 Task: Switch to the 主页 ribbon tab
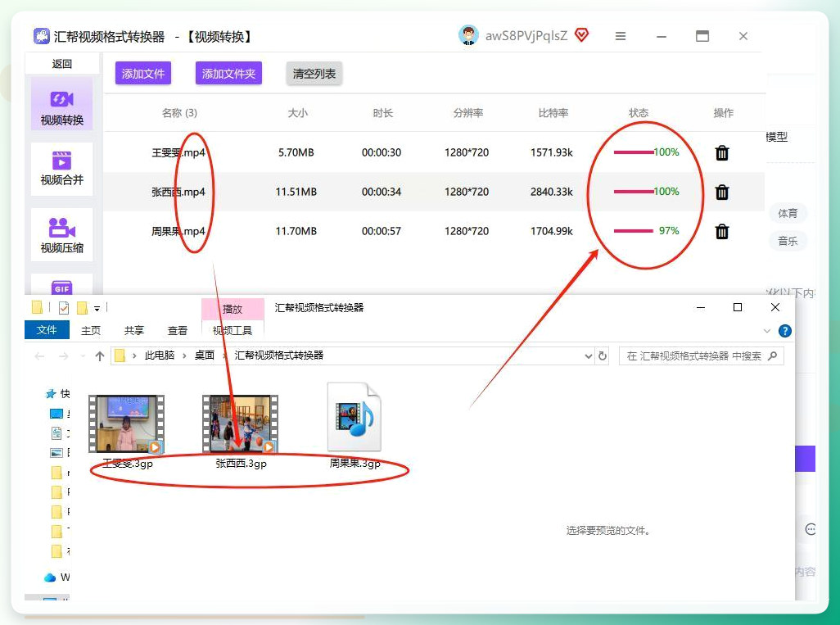(91, 330)
